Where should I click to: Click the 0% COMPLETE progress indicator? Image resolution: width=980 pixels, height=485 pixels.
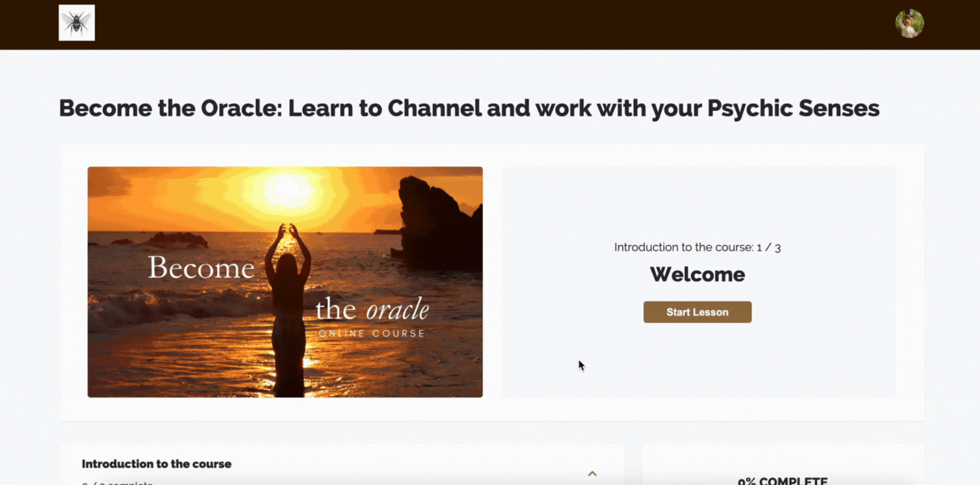tap(782, 481)
